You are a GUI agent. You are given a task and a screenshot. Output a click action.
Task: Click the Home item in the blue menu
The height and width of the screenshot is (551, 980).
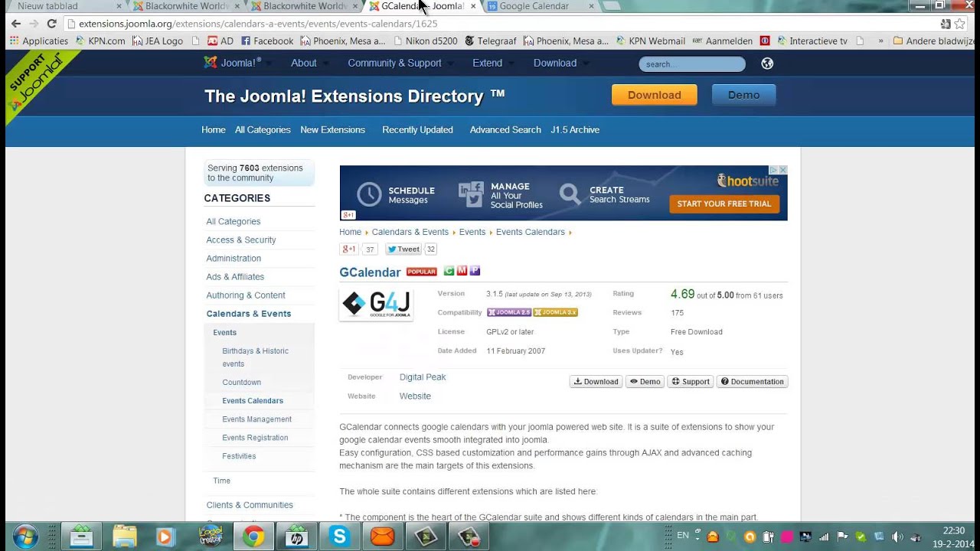(x=214, y=129)
